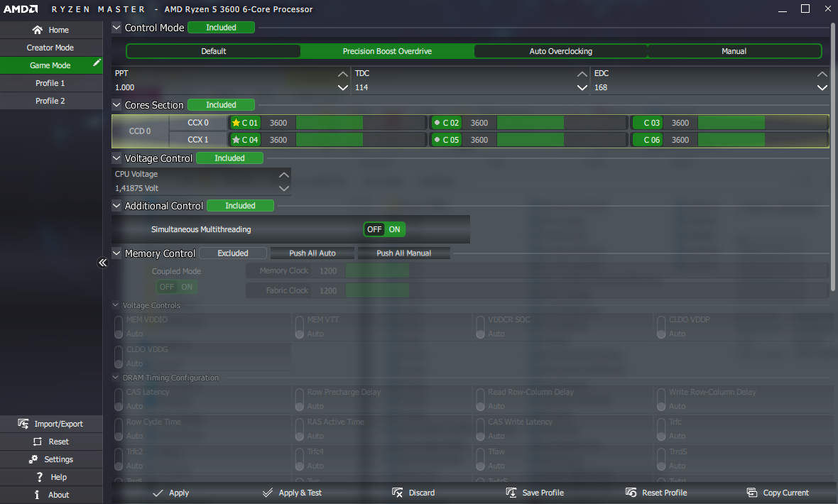Toggle Control Mode Included button

pyautogui.click(x=222, y=28)
